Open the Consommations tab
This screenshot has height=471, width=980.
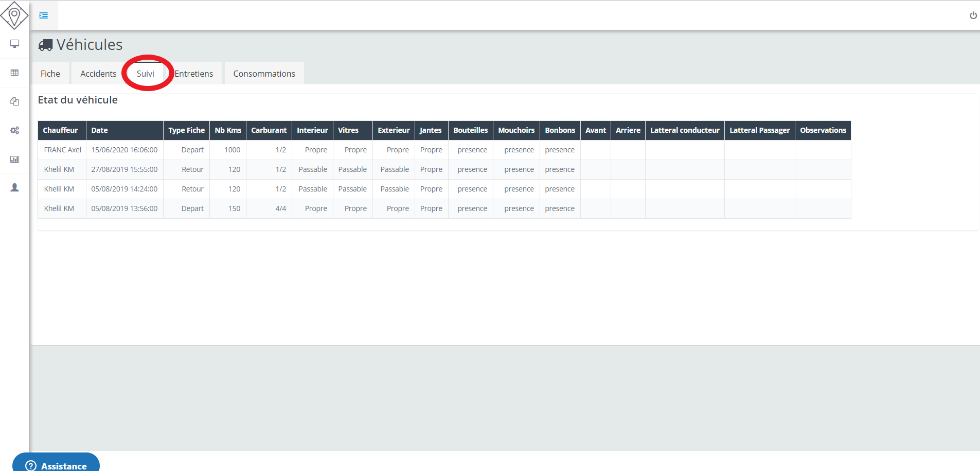tap(264, 74)
